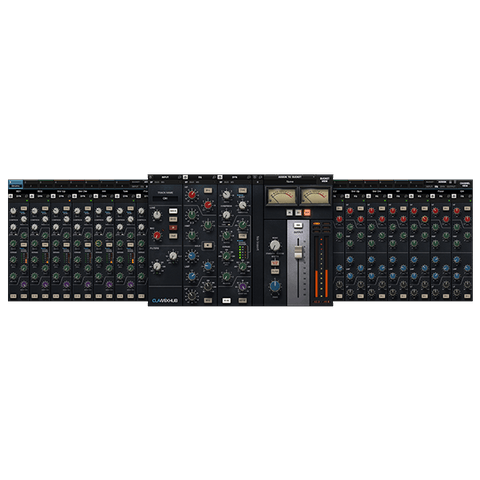This screenshot has height=480, width=480.
Task: Click the Bucket View button in the center plugin
Action: click(x=324, y=180)
